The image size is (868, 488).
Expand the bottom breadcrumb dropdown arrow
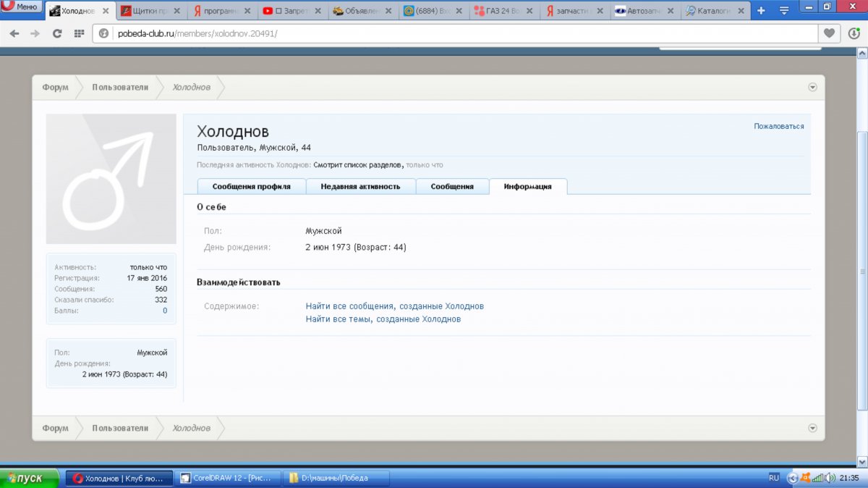(812, 428)
